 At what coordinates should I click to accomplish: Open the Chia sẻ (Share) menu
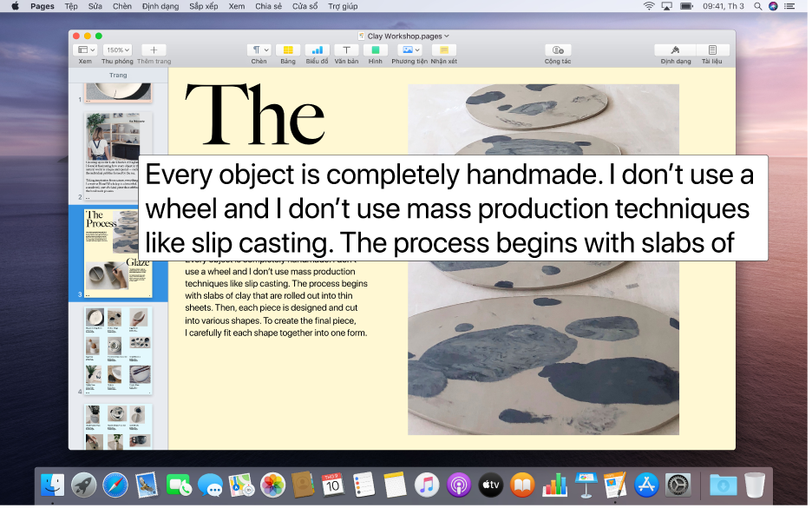(270, 6)
